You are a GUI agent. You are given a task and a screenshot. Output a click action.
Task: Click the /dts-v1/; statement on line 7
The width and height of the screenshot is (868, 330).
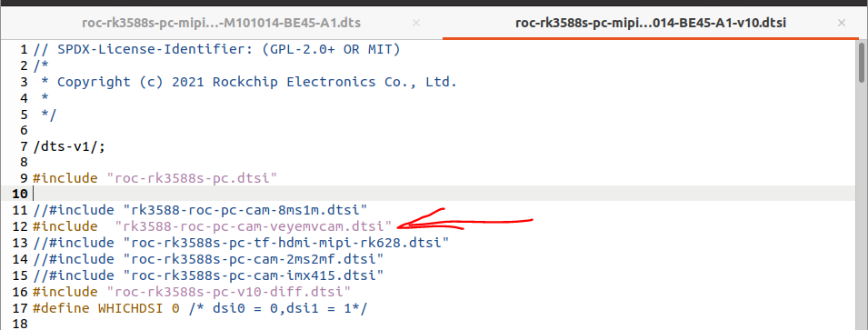point(69,146)
